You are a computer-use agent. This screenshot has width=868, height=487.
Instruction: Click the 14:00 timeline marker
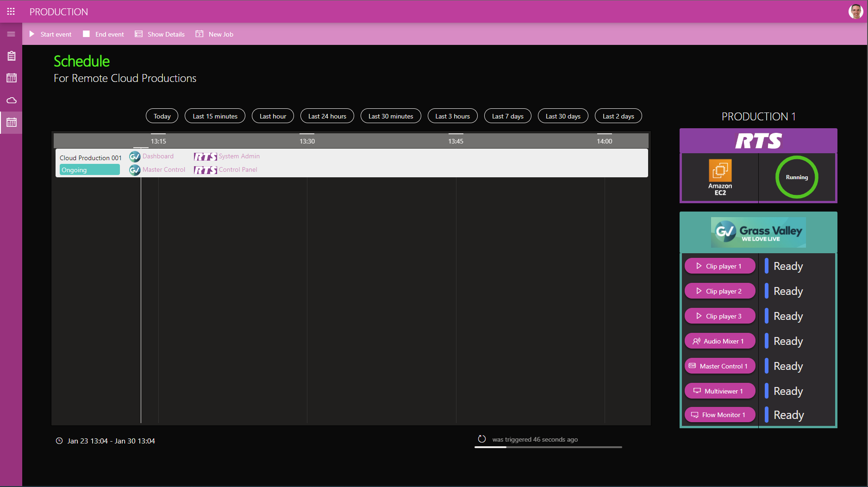[x=604, y=141]
